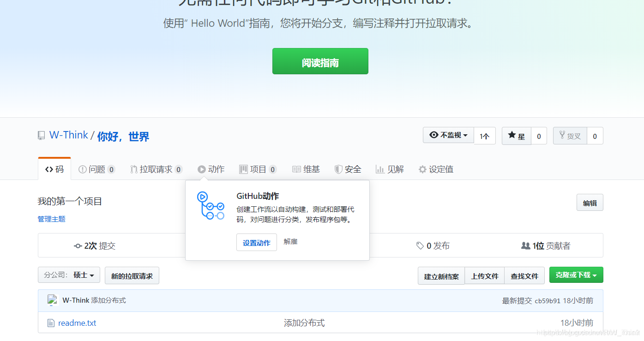Dismiss the popup via 解雇
Viewport: 644px width, 341px height.
(x=290, y=241)
